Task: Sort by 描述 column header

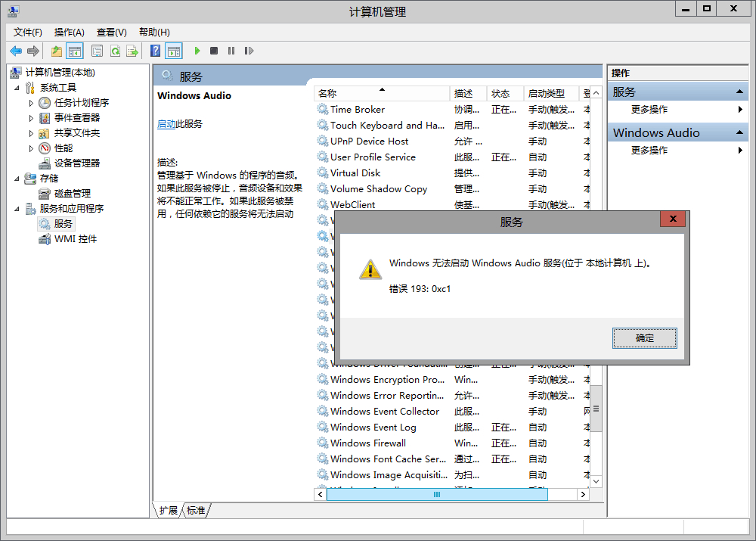Action: [468, 93]
